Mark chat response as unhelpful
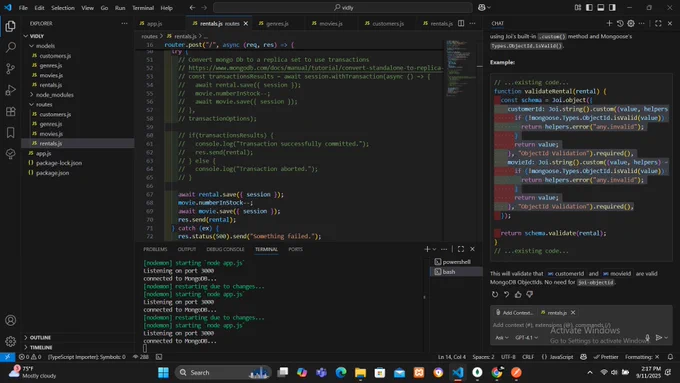The height and width of the screenshot is (383, 680). [530, 295]
